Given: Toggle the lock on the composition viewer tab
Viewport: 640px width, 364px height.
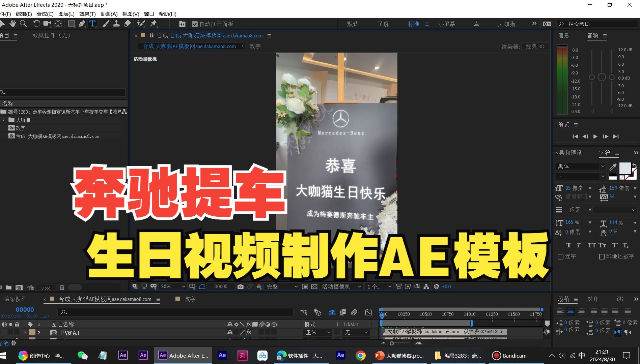Looking at the screenshot, I should [x=151, y=35].
